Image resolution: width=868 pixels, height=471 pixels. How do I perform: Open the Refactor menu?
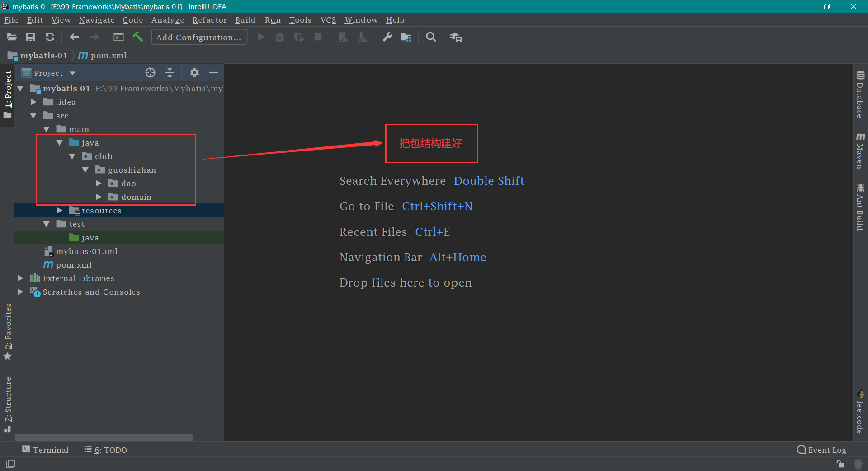click(x=209, y=20)
